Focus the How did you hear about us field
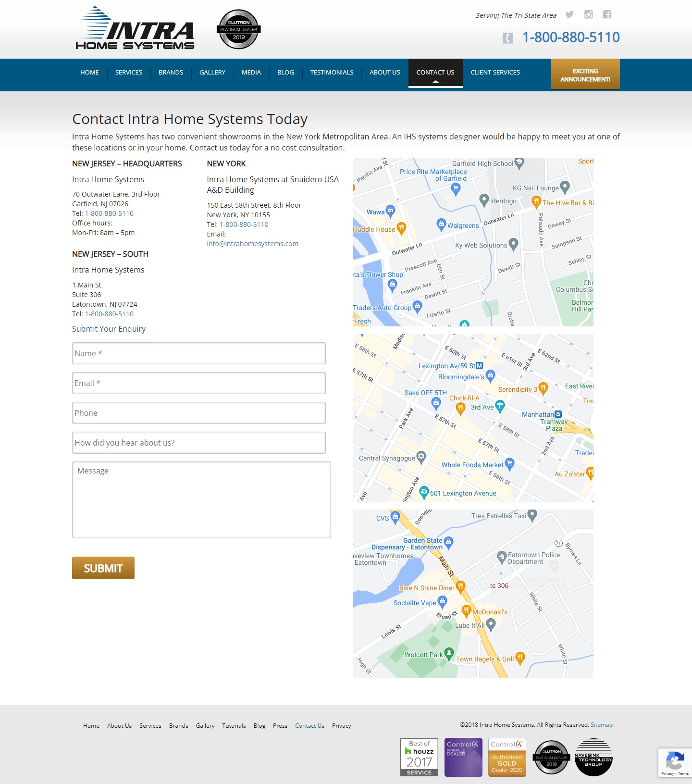This screenshot has height=784, width=692. tap(199, 443)
